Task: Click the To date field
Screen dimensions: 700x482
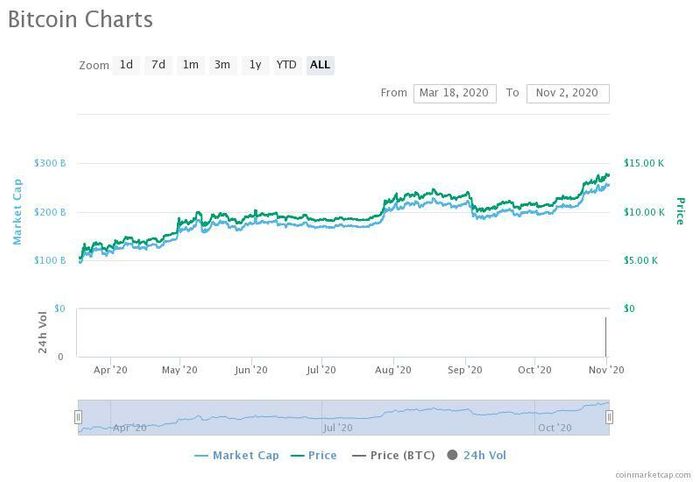Action: [x=567, y=93]
